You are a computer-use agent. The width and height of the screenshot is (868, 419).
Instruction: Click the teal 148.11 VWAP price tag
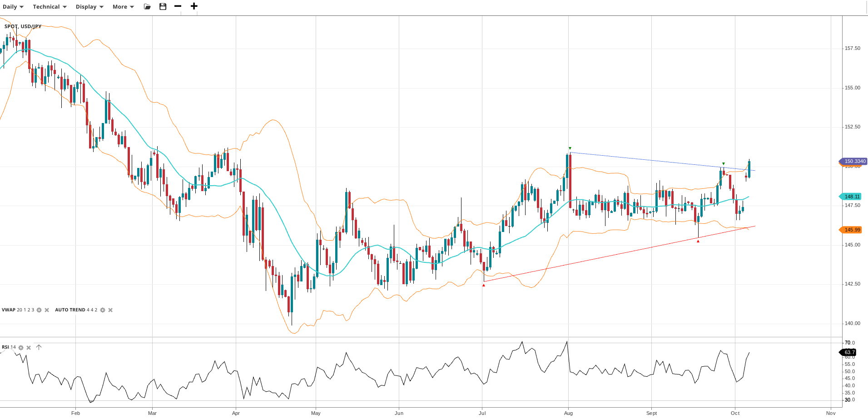[x=852, y=197]
